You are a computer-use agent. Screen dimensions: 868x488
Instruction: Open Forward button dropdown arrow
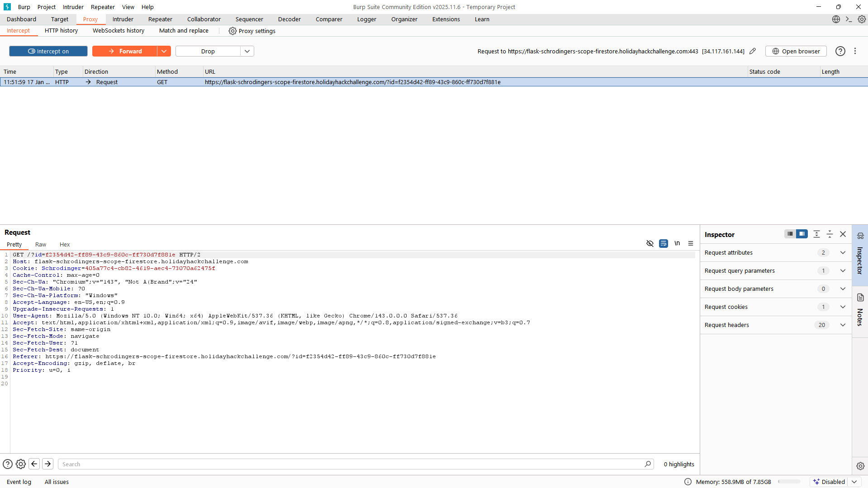[164, 51]
